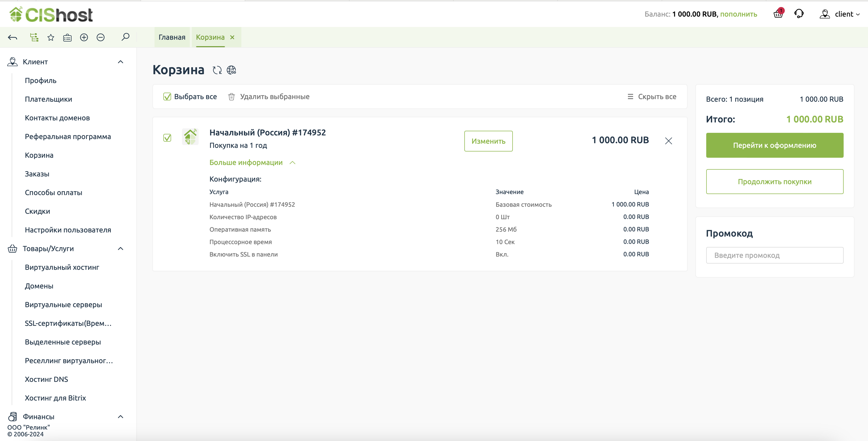Click the favorites star icon
This screenshot has height=441, width=868.
pyautogui.click(x=51, y=37)
